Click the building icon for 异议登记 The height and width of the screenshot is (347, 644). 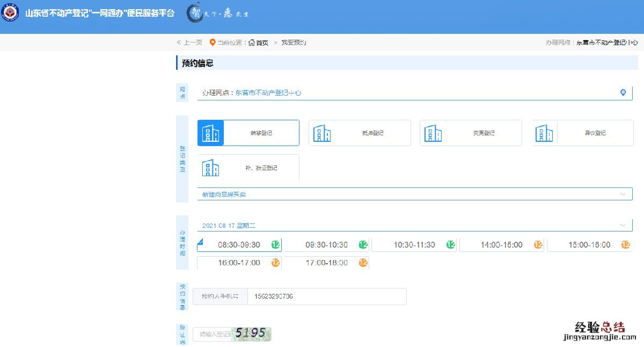click(x=544, y=133)
